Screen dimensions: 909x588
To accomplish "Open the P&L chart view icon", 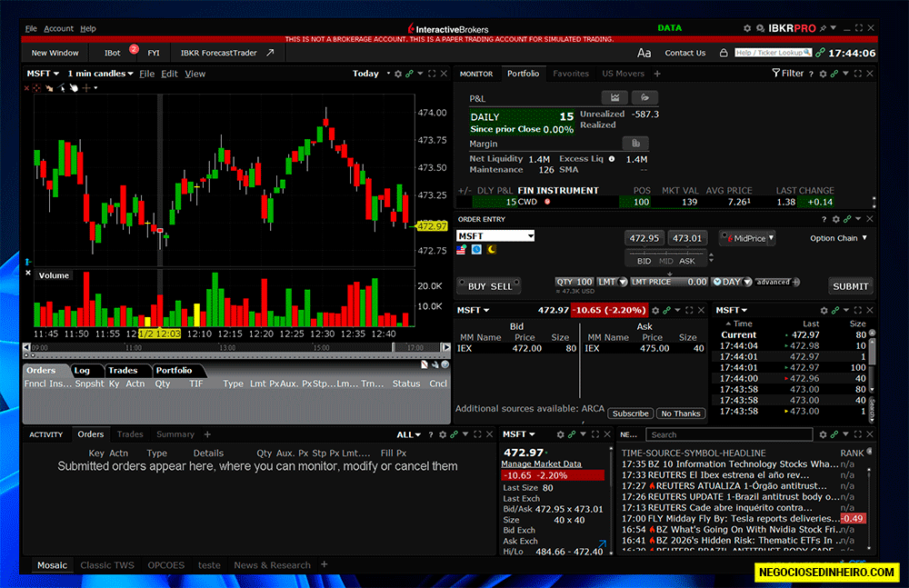I will click(x=614, y=97).
